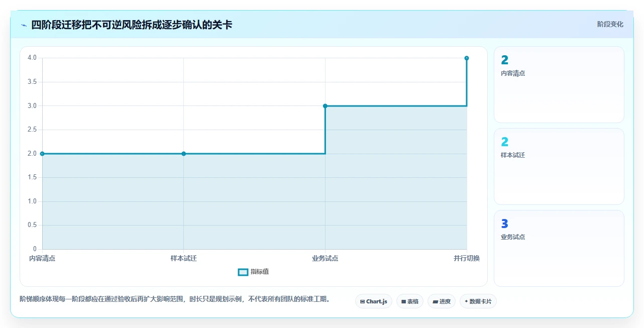Click the top data point at 并行切换
644x328 pixels.
tap(467, 58)
